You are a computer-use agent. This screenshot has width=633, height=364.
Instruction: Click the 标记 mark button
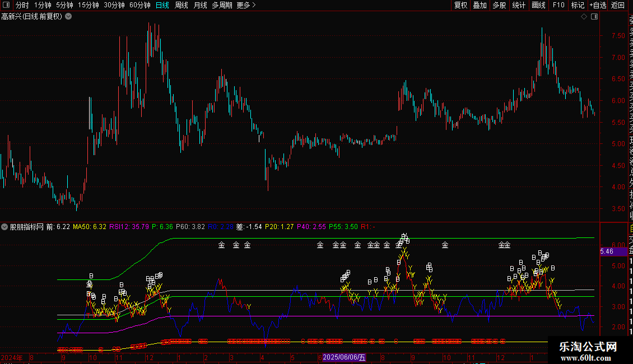tap(578, 5)
